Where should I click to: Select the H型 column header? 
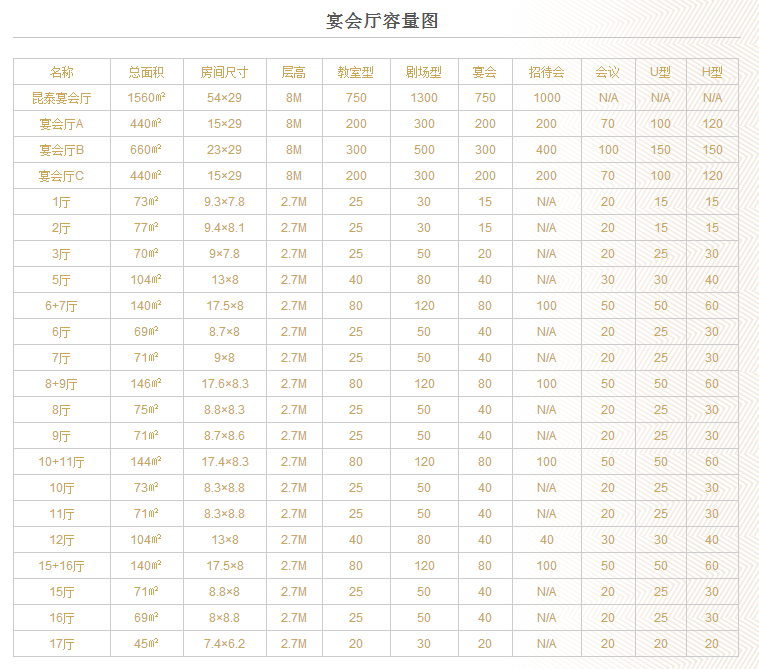712,72
